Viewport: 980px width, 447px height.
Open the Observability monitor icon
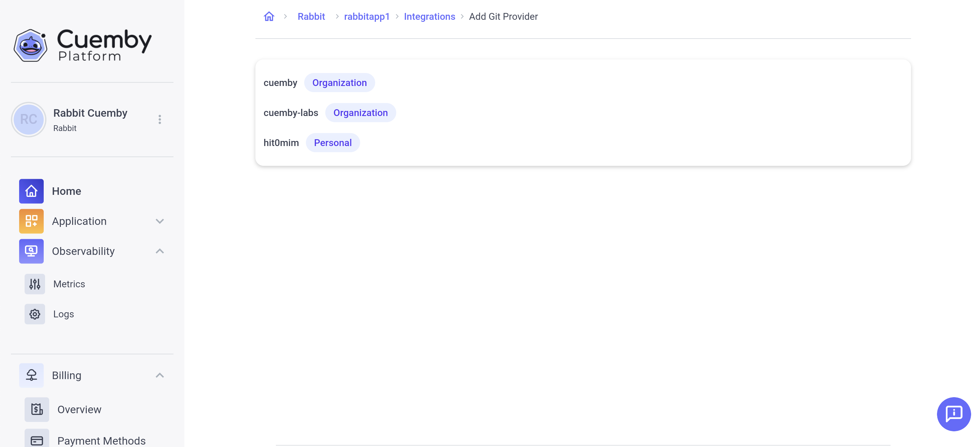pyautogui.click(x=31, y=251)
